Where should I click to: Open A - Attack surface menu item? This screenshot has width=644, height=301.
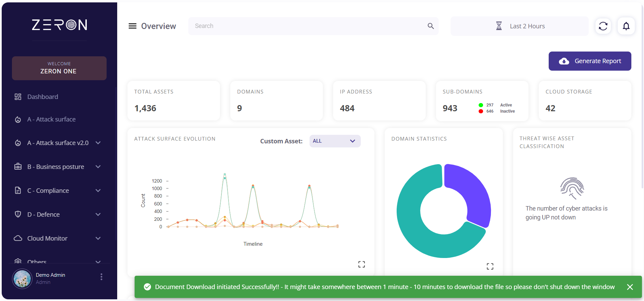(51, 119)
